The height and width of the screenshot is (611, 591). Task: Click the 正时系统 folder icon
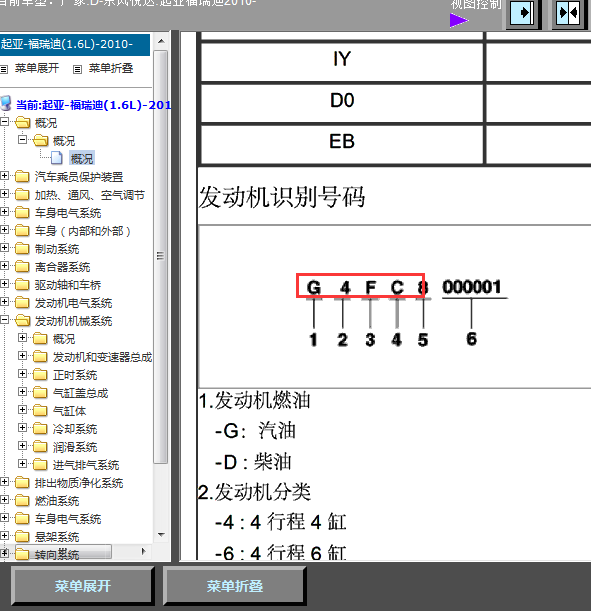(40, 374)
